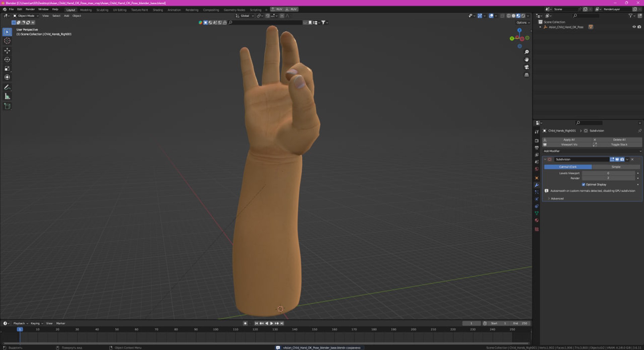
Task: Disable rendering for Asian_Child_Hand_OK_Pose camera icon
Action: click(639, 27)
